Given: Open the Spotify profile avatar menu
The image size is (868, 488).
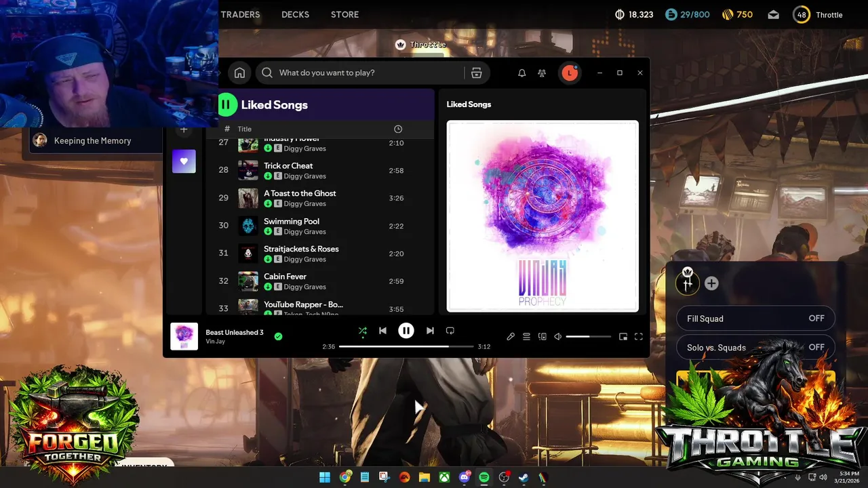Looking at the screenshot, I should [x=570, y=73].
